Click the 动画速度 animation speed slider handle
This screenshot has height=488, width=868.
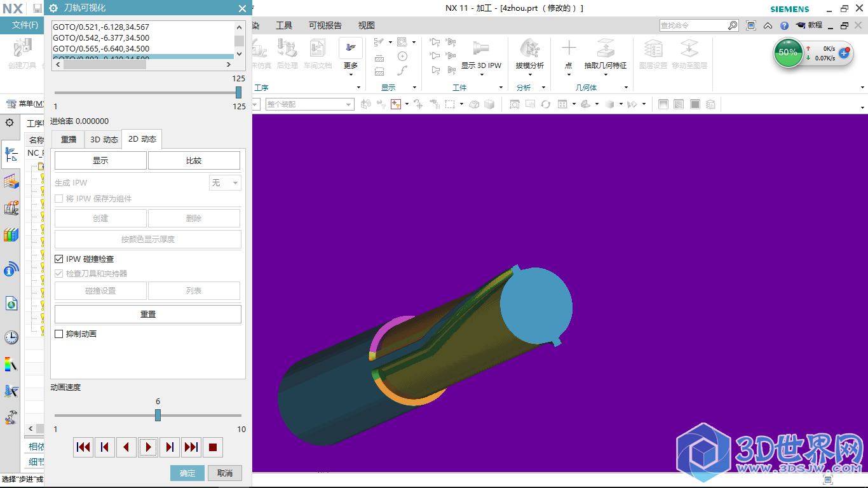click(x=158, y=415)
